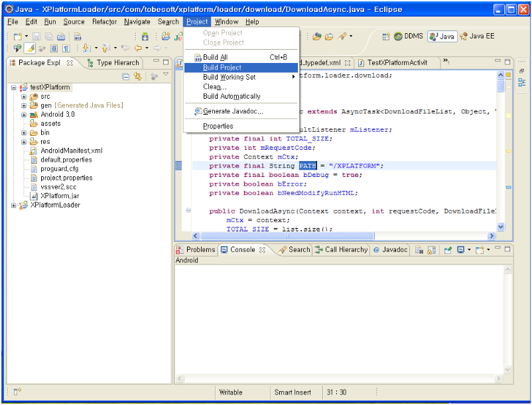This screenshot has height=405, width=532.
Task: Open the Next Annotation dropdown arrow
Action: 96,48
